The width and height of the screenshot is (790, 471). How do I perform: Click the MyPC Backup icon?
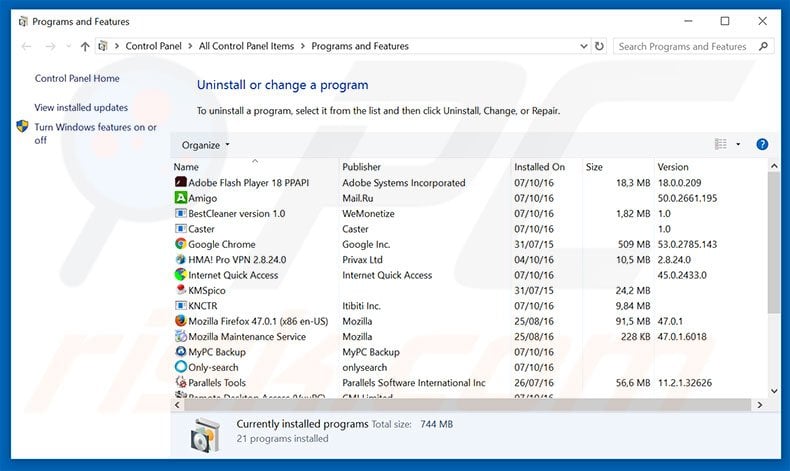coord(180,351)
